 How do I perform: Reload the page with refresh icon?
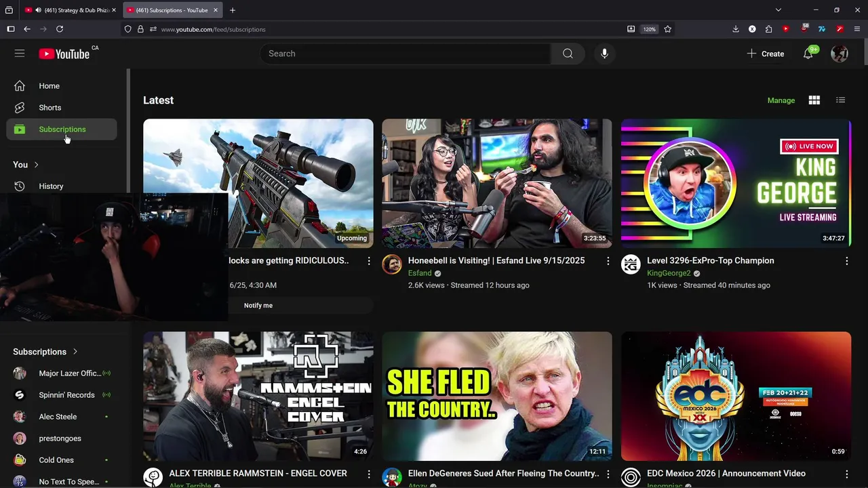point(60,29)
